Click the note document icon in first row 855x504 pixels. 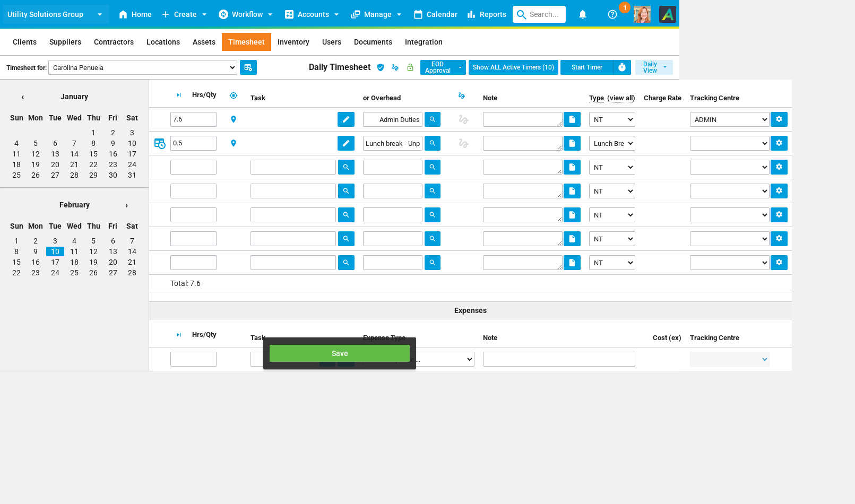(x=572, y=119)
